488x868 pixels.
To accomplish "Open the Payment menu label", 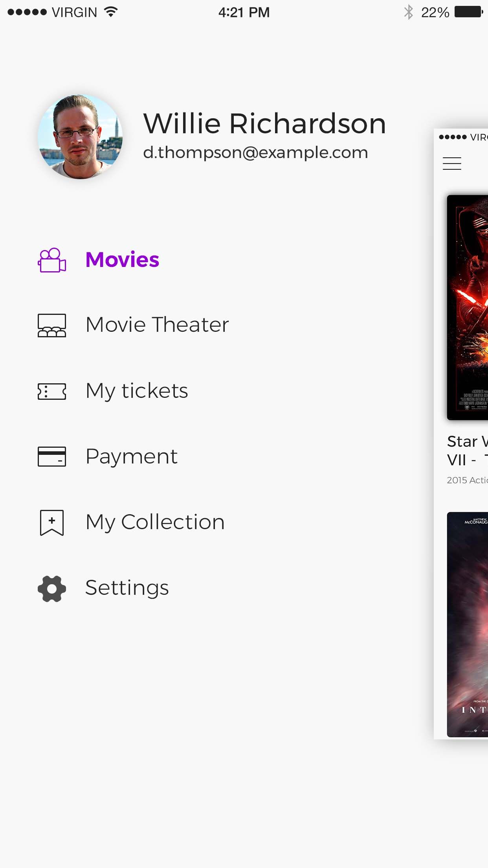I will click(x=132, y=456).
